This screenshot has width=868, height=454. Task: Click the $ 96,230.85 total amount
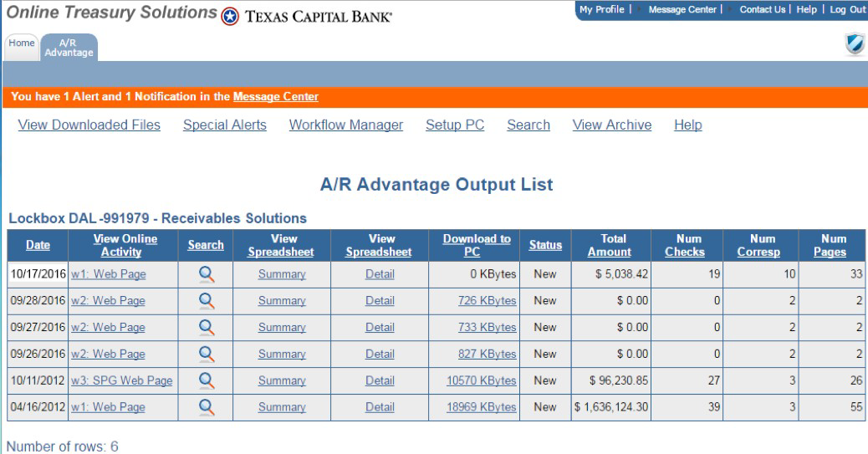pos(619,380)
